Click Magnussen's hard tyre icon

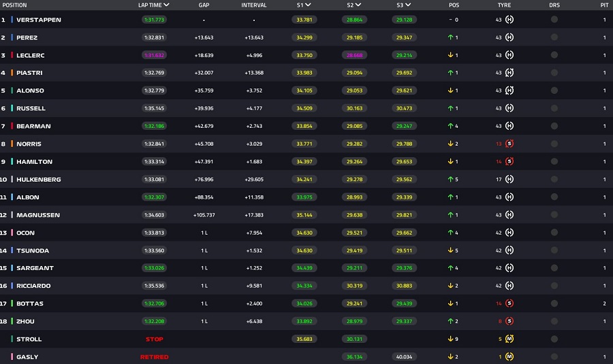509,215
